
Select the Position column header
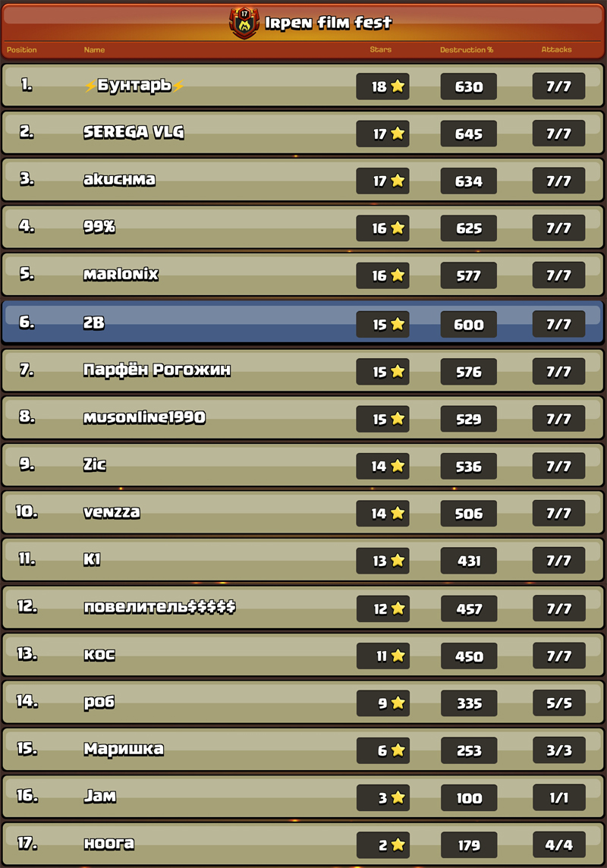(21, 50)
